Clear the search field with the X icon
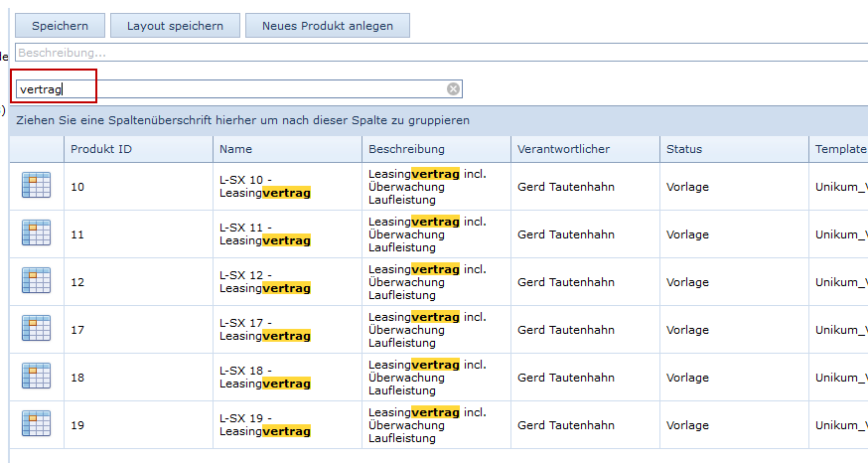 coord(453,89)
